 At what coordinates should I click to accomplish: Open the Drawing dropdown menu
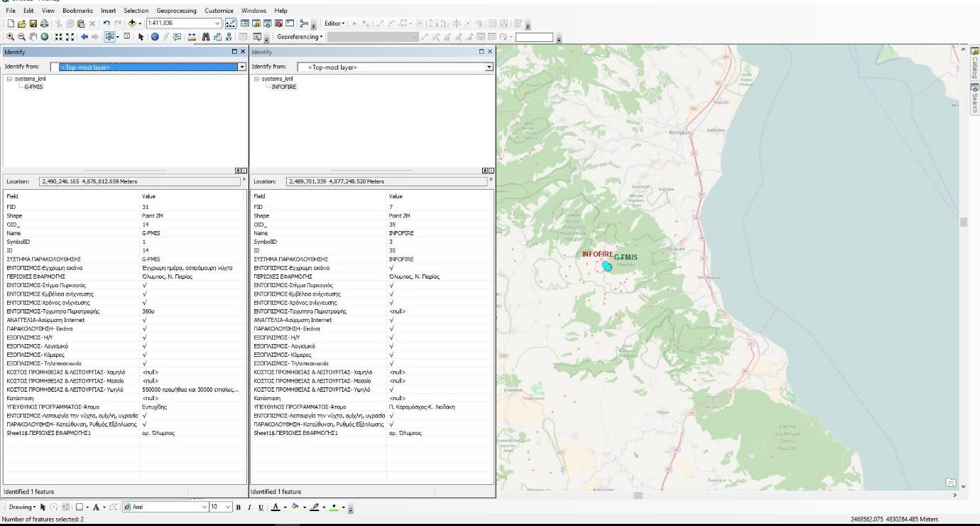coord(22,507)
